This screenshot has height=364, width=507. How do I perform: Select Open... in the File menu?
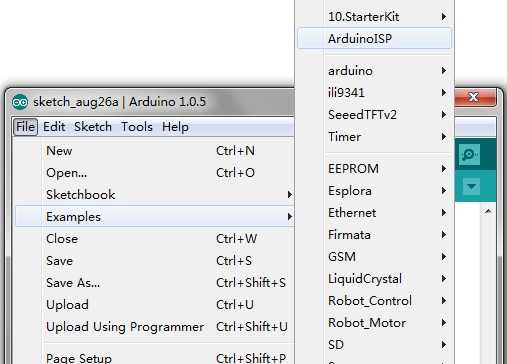[155, 173]
